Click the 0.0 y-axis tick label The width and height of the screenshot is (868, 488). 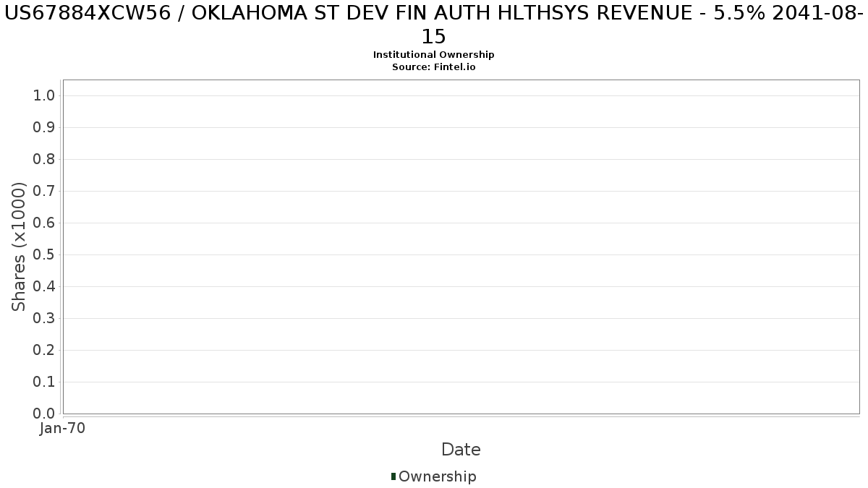[x=44, y=414]
